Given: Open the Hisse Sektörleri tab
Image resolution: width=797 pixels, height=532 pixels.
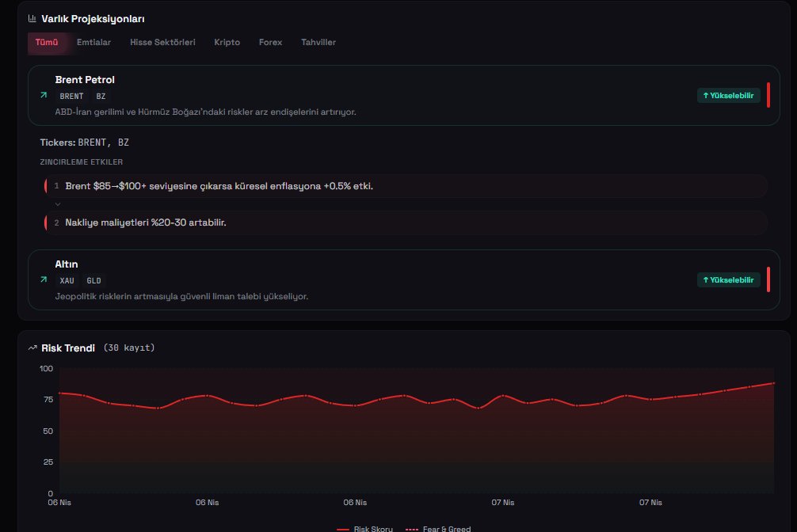Looking at the screenshot, I should click(162, 42).
